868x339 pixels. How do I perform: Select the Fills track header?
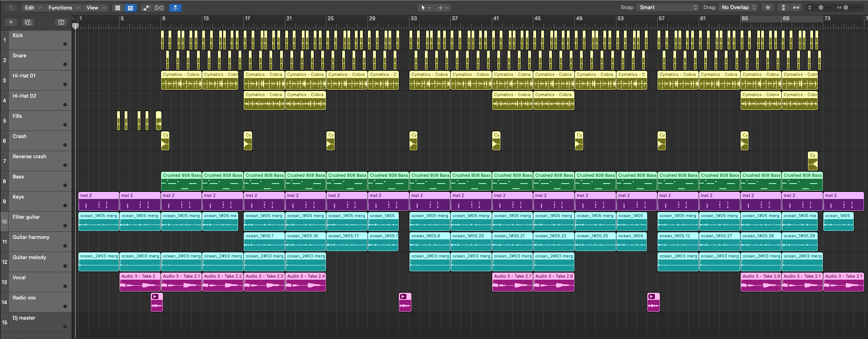point(36,121)
